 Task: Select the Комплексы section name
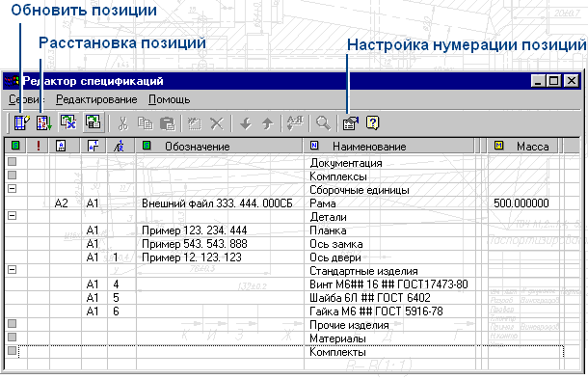click(x=338, y=176)
